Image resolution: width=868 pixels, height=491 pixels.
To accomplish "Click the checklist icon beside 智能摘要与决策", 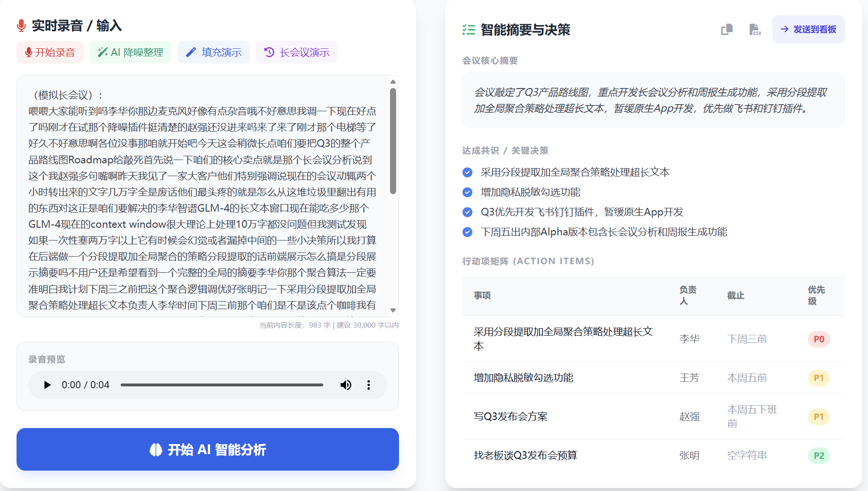I will click(x=469, y=30).
